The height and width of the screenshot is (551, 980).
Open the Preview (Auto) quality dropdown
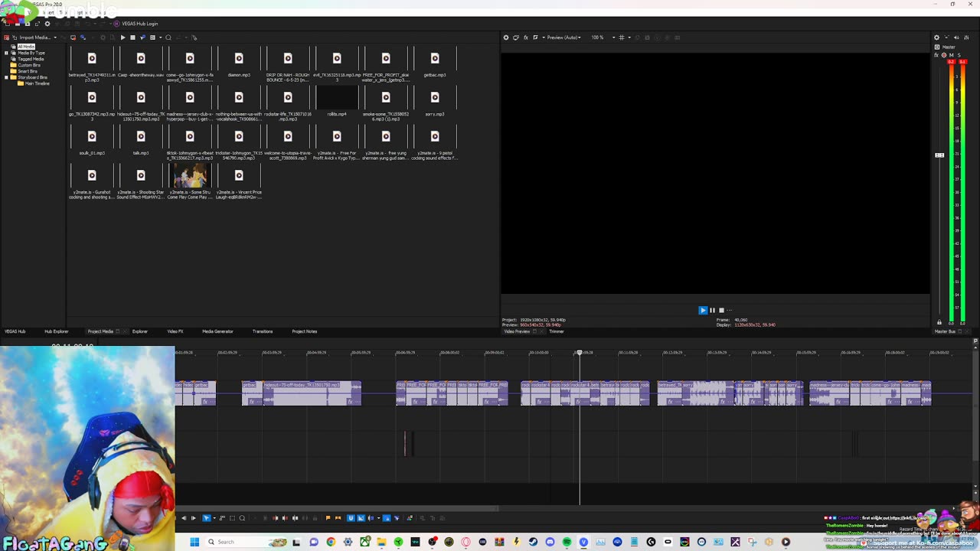click(563, 37)
